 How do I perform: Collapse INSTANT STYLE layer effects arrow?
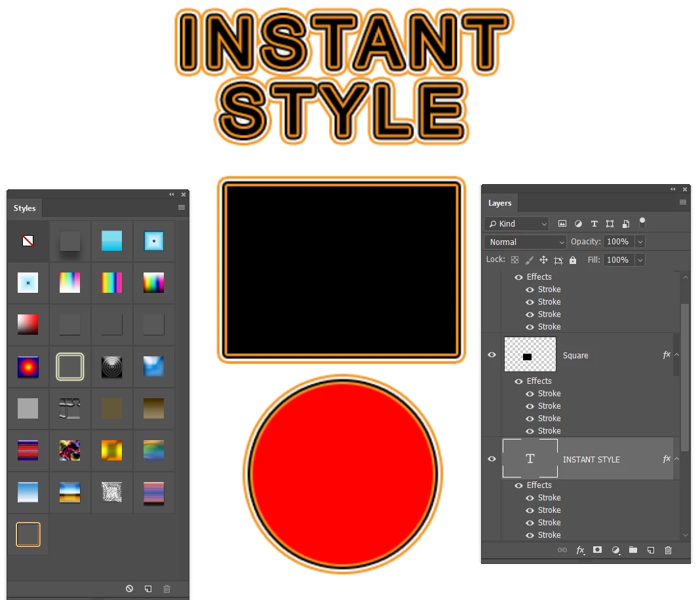click(677, 459)
